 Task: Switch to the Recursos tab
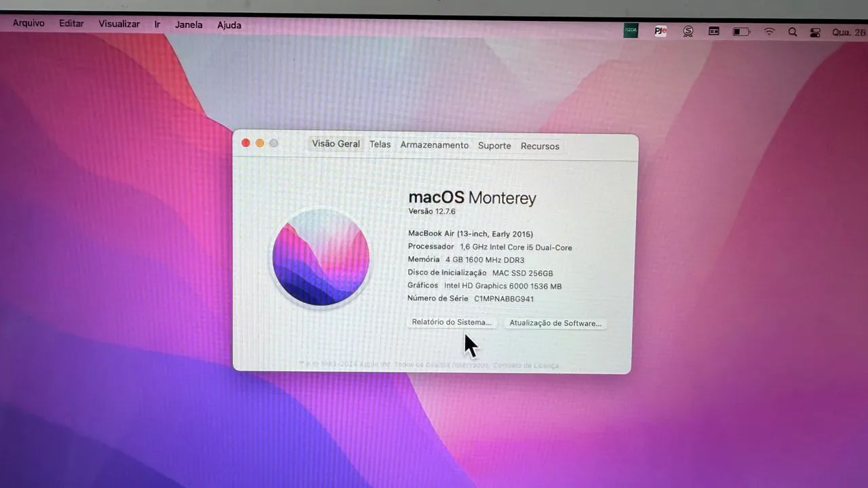(540, 146)
